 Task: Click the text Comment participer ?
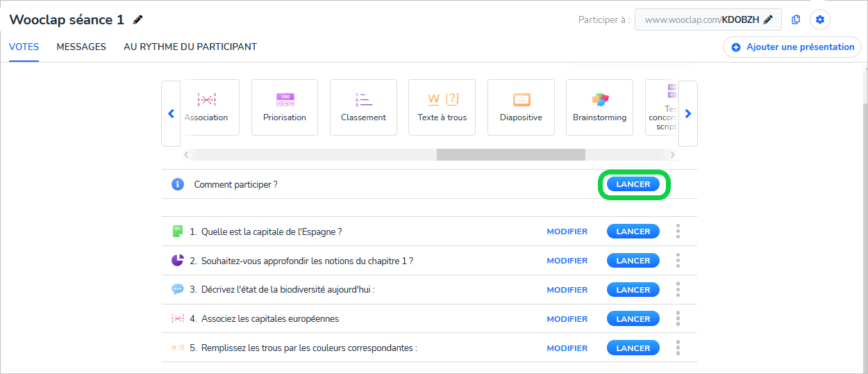(x=236, y=184)
